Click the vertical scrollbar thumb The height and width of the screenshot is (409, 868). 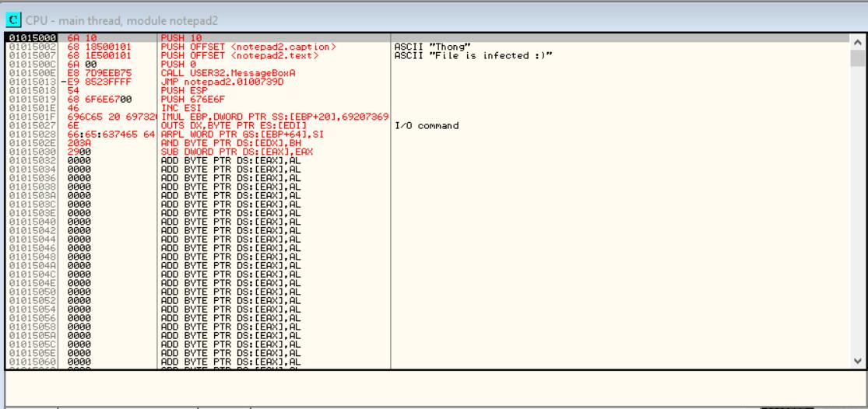click(857, 58)
